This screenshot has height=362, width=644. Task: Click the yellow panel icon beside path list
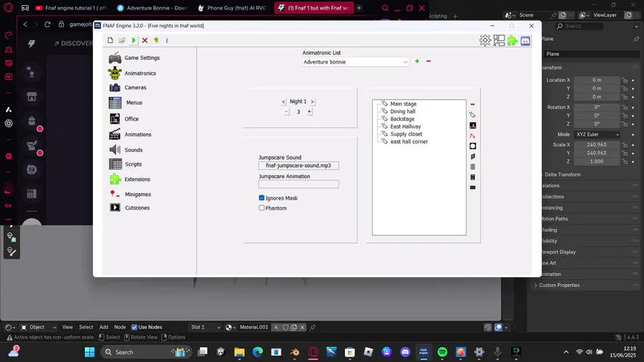(x=473, y=177)
